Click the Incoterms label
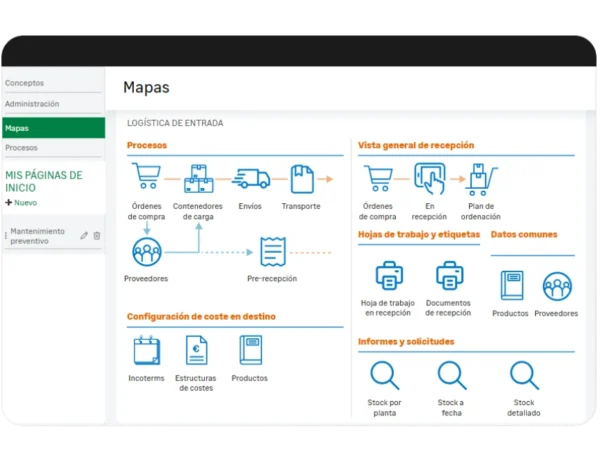The image size is (600, 463). click(147, 378)
